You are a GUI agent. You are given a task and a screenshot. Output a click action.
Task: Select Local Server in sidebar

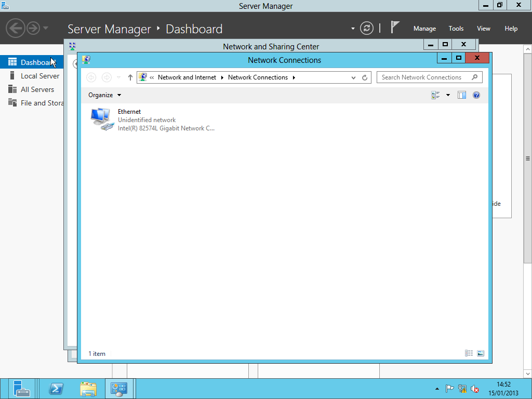point(40,76)
